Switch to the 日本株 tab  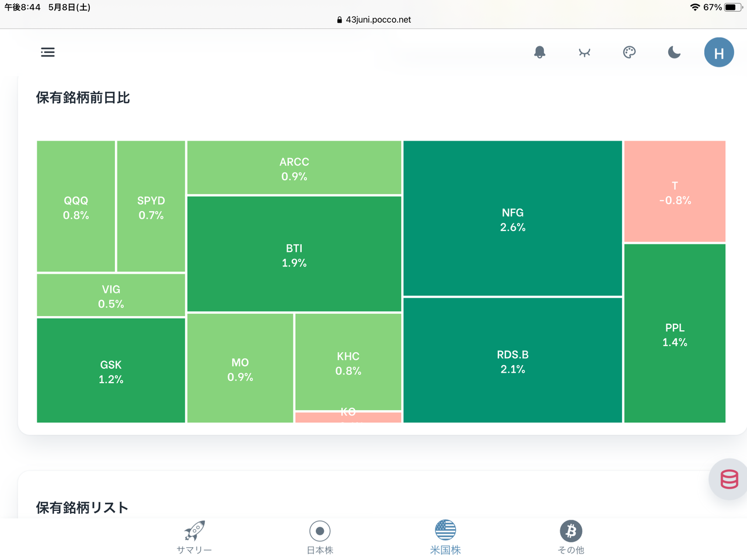point(320,537)
